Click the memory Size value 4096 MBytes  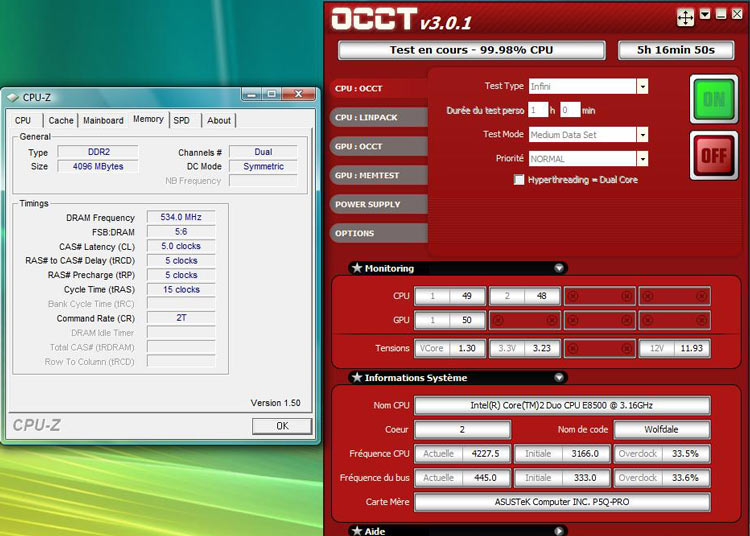pyautogui.click(x=98, y=166)
